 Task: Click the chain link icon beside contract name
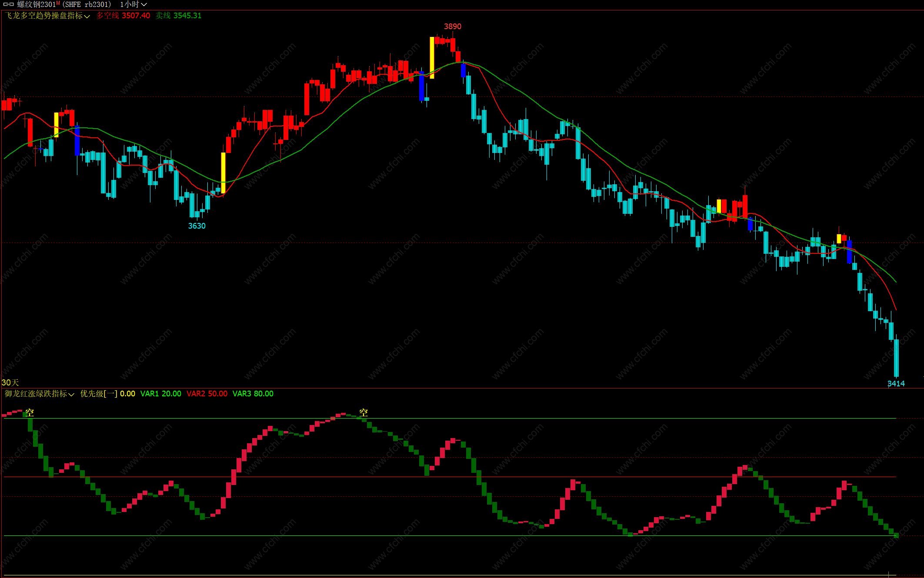click(9, 4)
